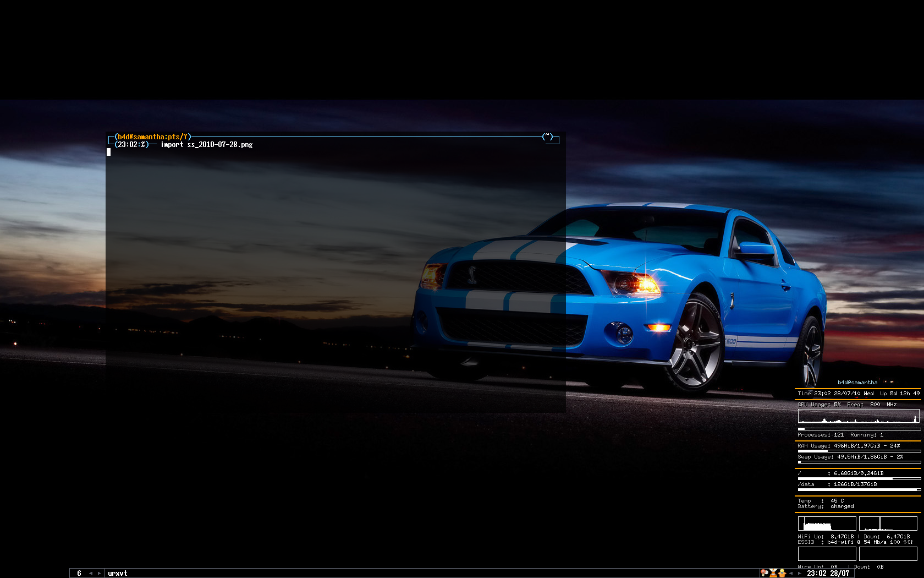This screenshot has width=924, height=578.
Task: Click the root filesystem usage bar
Action: point(859,478)
